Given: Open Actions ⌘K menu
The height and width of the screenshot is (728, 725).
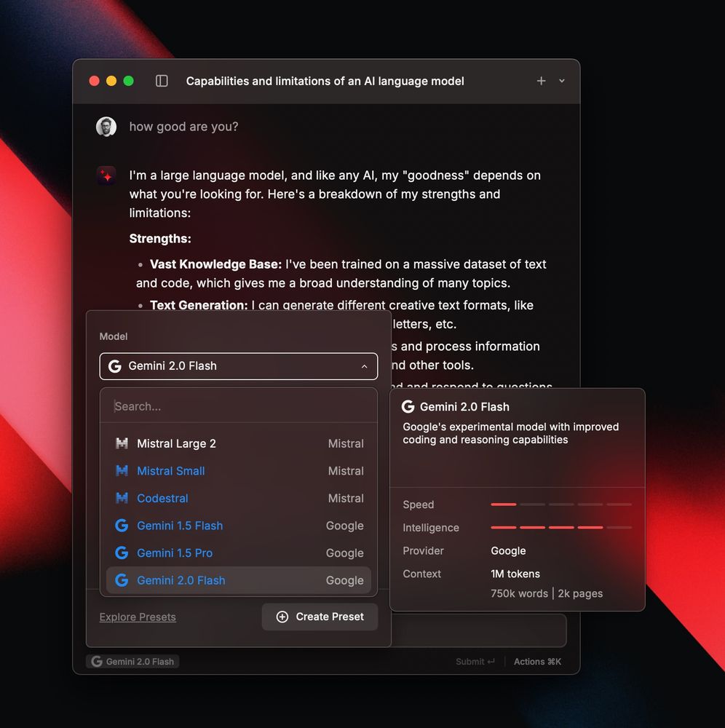Looking at the screenshot, I should tap(537, 662).
